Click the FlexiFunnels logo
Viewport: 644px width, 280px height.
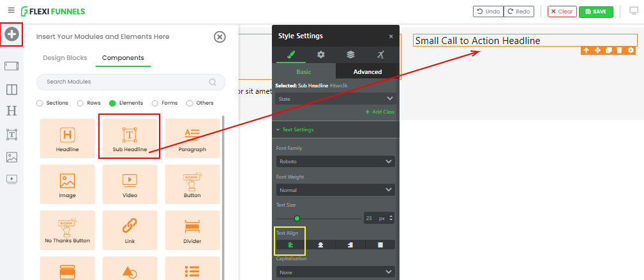pyautogui.click(x=53, y=11)
